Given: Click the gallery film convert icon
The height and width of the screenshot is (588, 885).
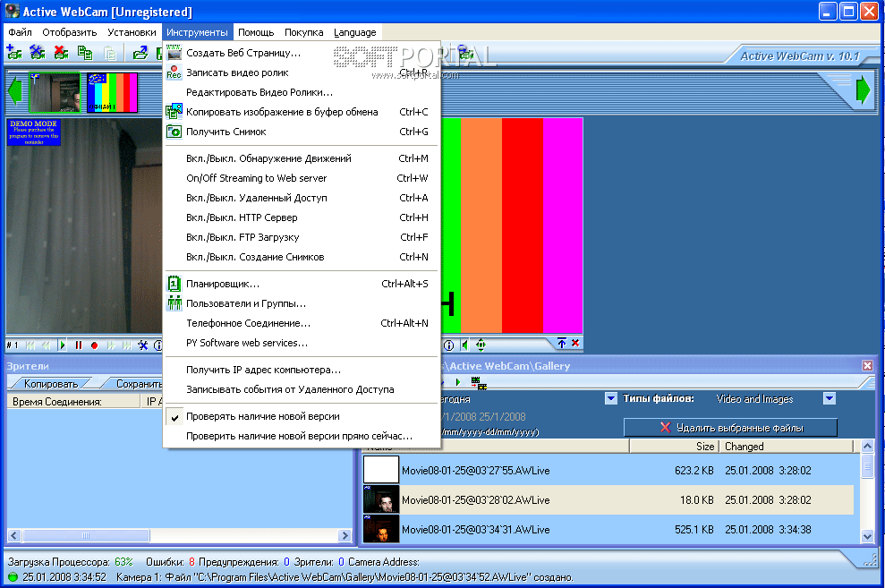Looking at the screenshot, I should [x=479, y=384].
